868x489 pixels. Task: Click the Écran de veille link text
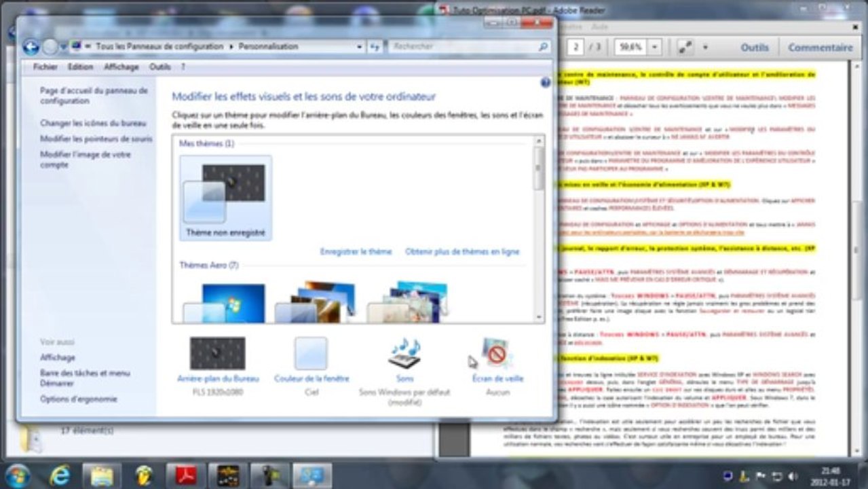[x=497, y=378]
